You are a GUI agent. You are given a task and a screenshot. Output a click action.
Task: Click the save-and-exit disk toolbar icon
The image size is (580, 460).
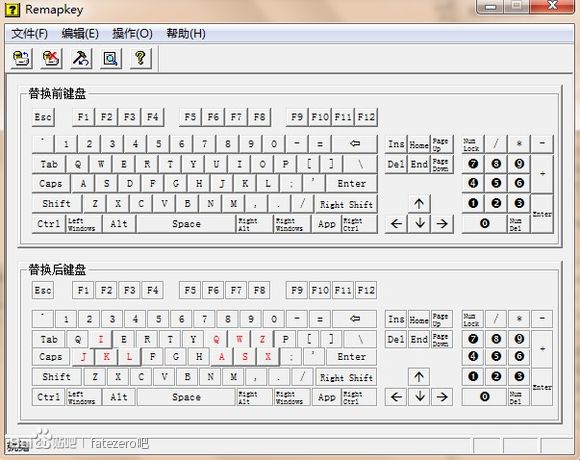[21, 58]
